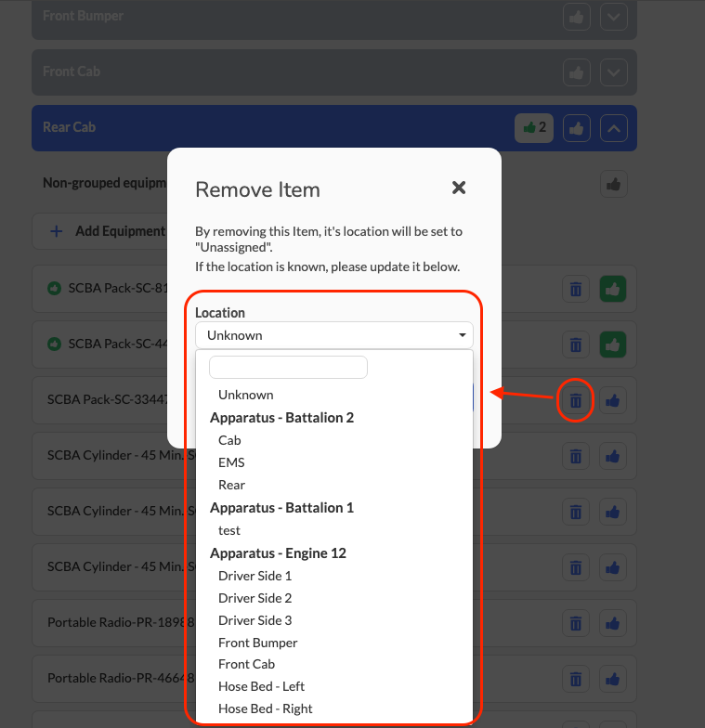This screenshot has width=705, height=728.
Task: Toggle green thumbs up for SCBA Pack-SC-44
Action: 613,345
